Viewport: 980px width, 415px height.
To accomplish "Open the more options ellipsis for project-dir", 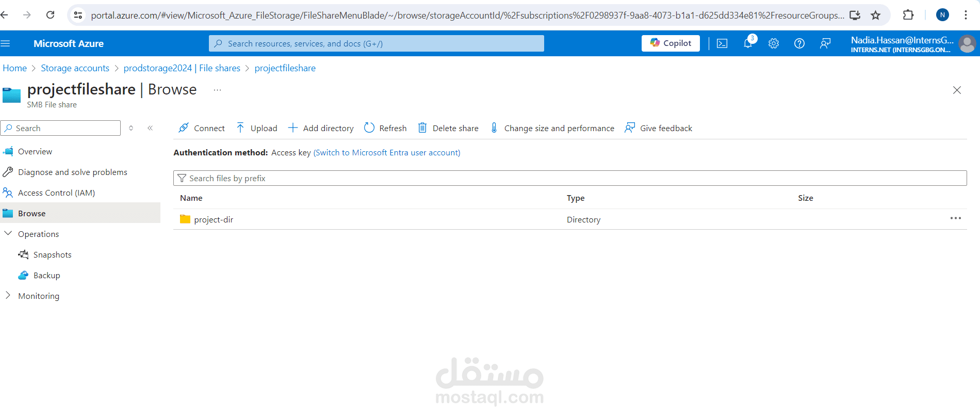I will point(956,218).
